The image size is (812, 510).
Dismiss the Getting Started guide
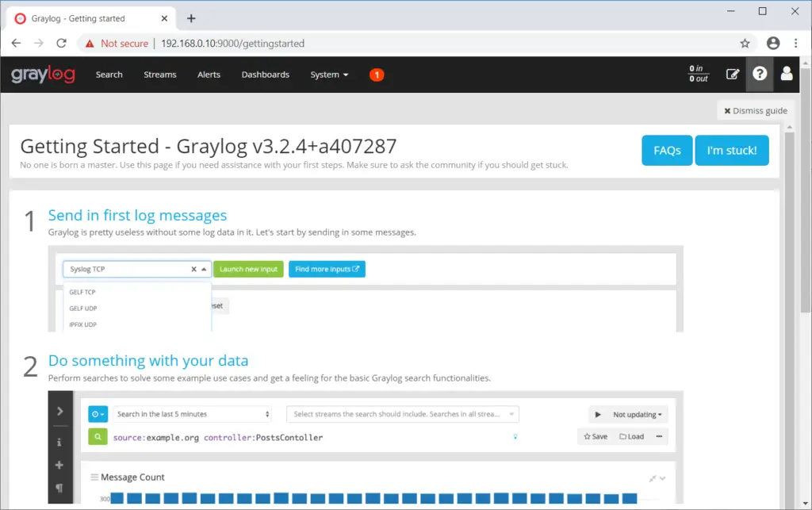(754, 110)
